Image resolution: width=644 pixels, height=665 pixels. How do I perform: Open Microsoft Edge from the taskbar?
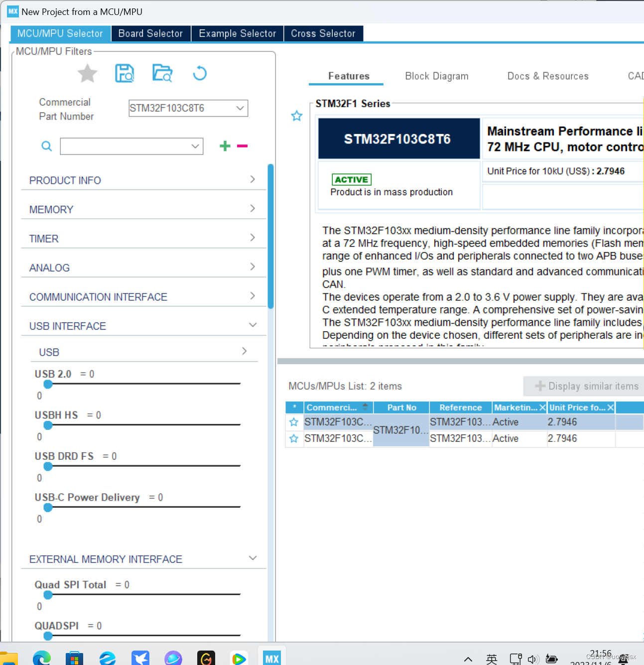[42, 659]
